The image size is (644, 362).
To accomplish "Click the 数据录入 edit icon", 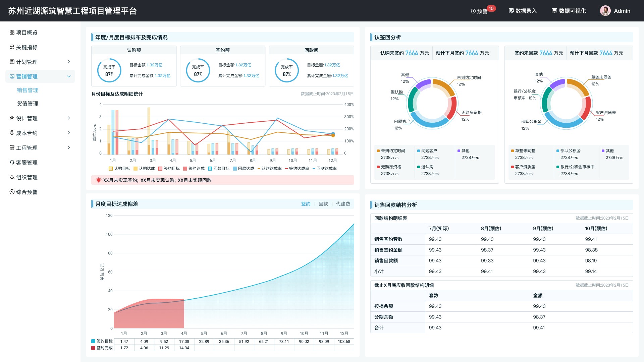I will [511, 11].
